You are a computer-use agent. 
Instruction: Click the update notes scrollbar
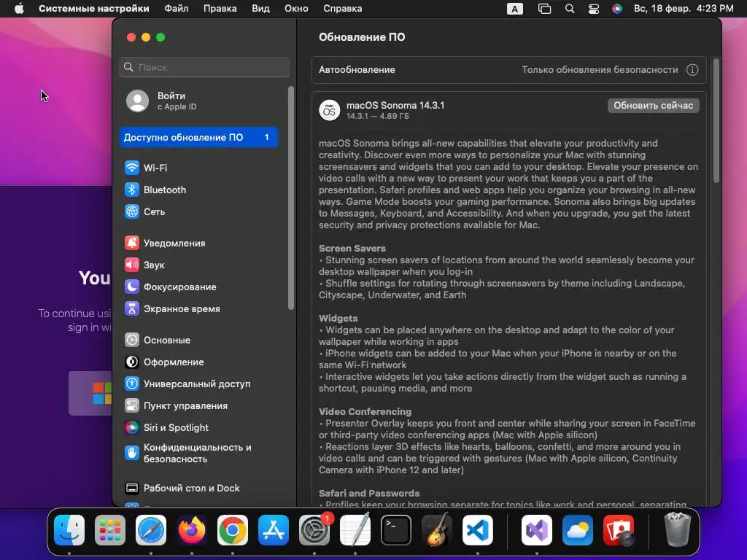click(x=716, y=120)
